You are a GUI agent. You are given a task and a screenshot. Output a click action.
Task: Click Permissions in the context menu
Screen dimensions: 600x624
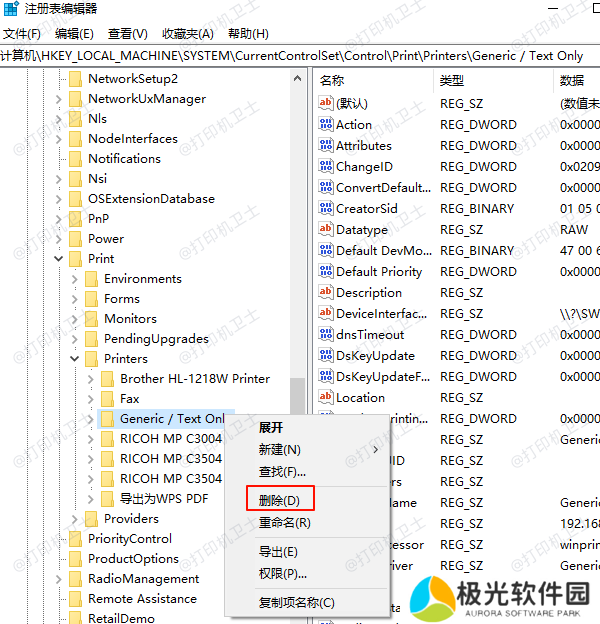(282, 573)
